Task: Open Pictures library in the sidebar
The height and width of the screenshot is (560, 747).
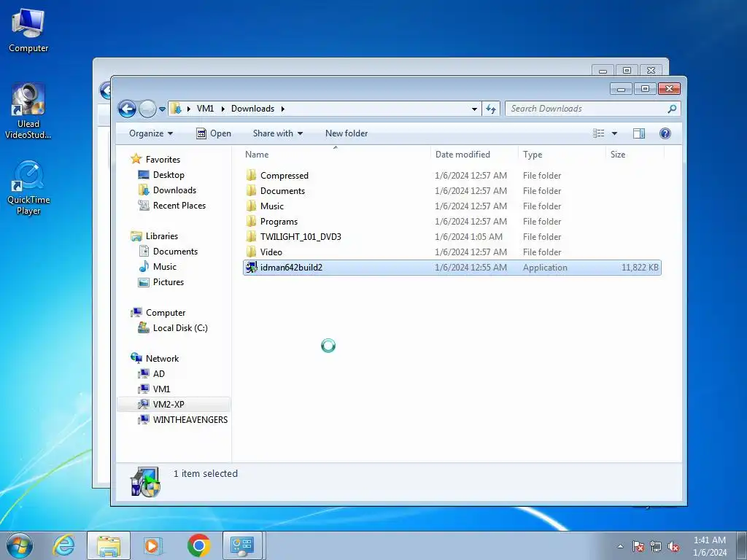Action: point(161,282)
